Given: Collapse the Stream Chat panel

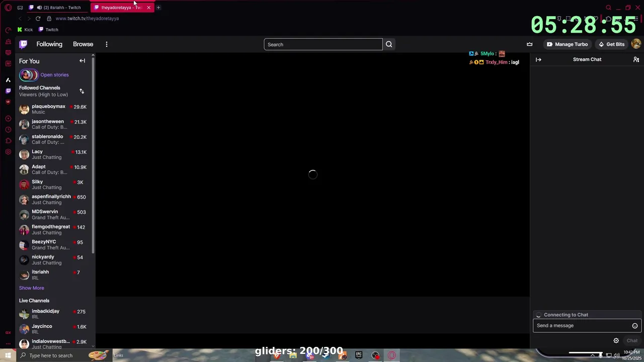Looking at the screenshot, I should pos(538,59).
